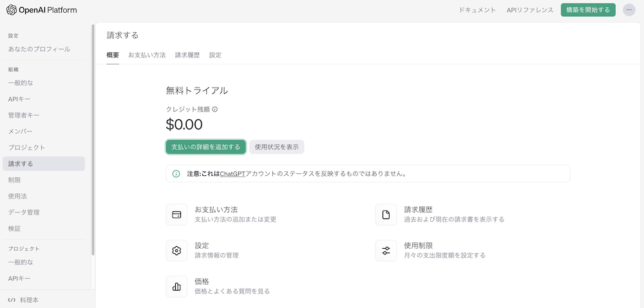Click the info icon beside クレジット残額

[x=215, y=110]
